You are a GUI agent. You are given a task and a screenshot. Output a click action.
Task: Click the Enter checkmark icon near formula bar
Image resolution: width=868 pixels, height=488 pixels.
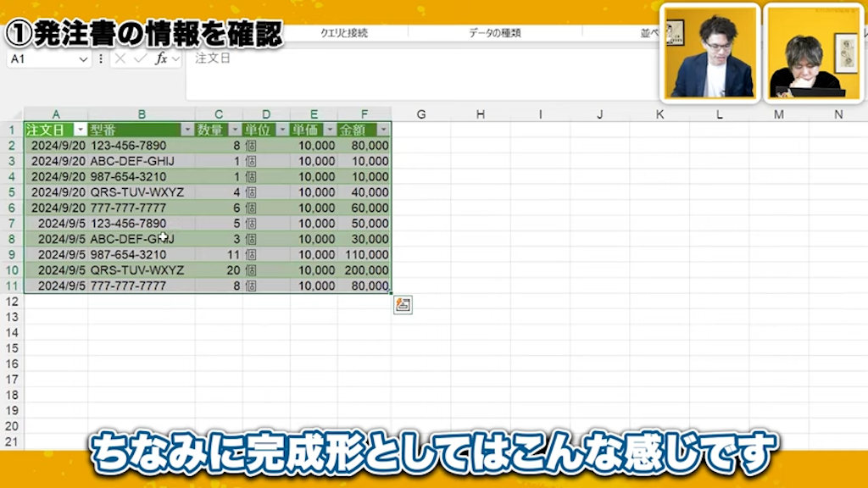pyautogui.click(x=140, y=59)
